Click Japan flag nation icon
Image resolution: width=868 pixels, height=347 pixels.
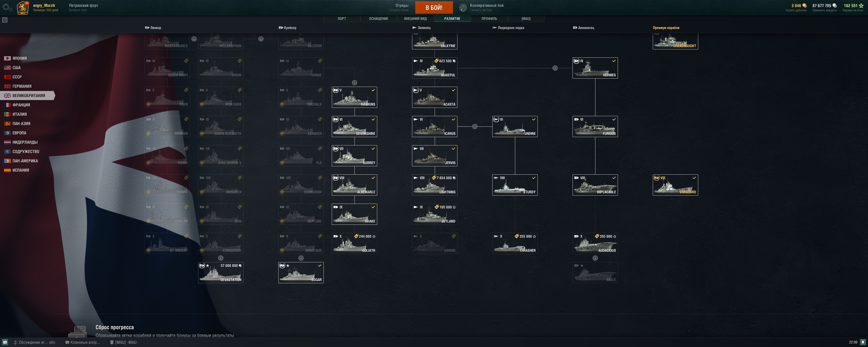point(7,58)
